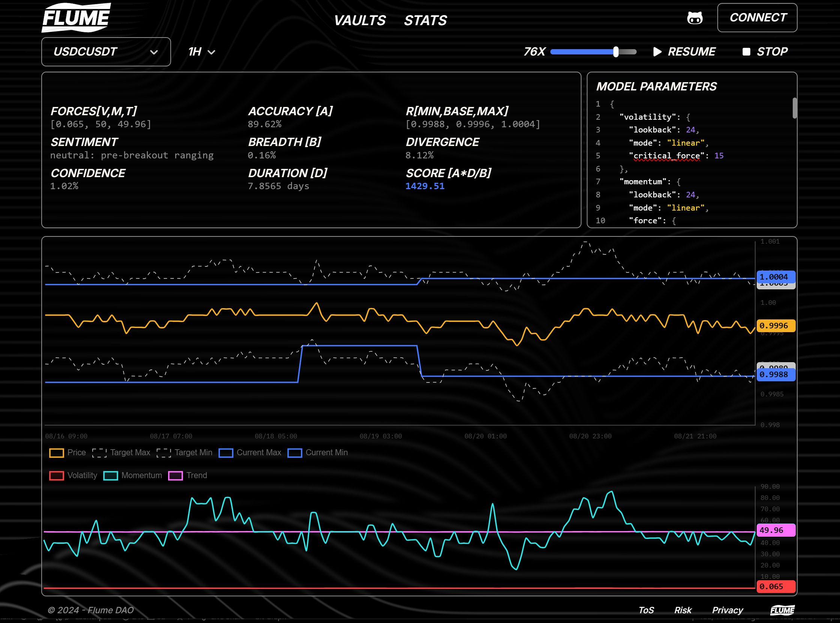Open the USDCUSDT pair dropdown

(106, 52)
